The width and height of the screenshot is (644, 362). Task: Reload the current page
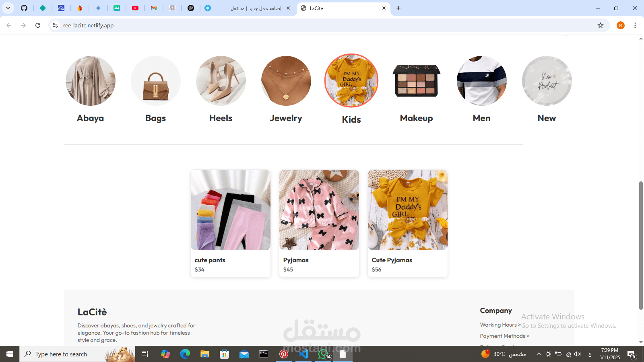pyautogui.click(x=38, y=25)
